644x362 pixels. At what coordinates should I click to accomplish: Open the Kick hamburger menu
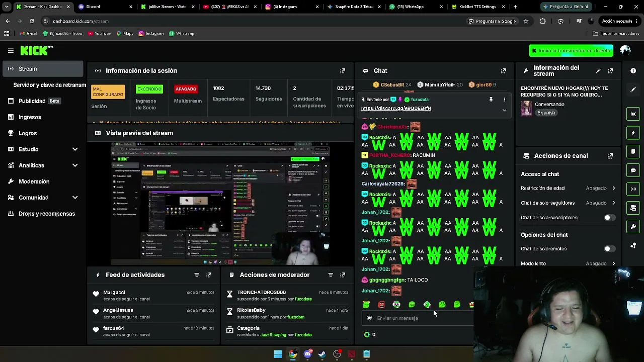11,51
